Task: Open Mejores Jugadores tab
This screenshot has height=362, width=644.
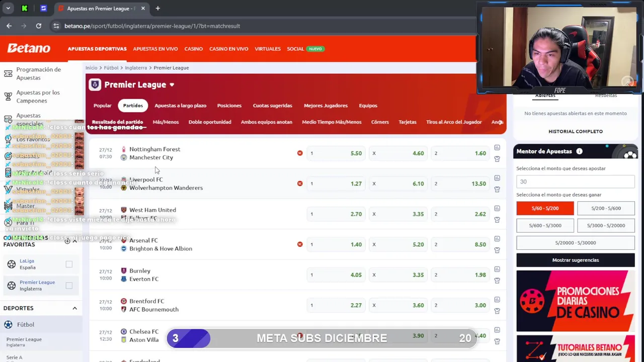Action: pyautogui.click(x=326, y=106)
